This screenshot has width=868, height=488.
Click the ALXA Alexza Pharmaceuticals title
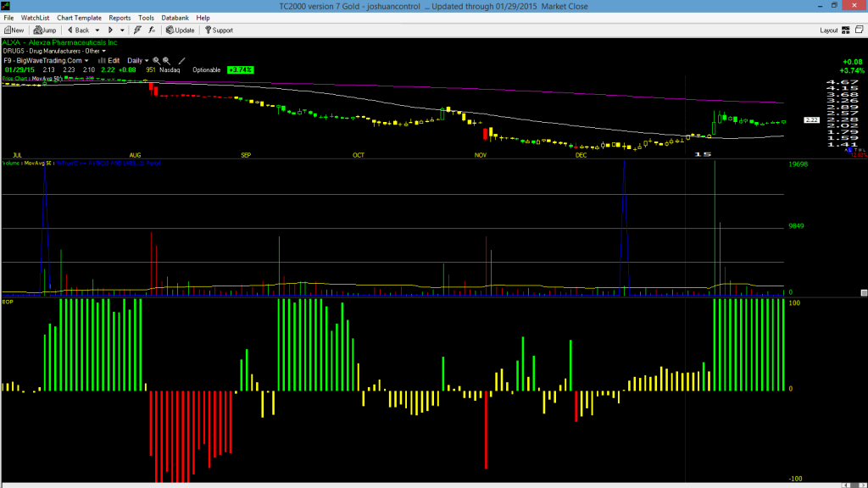(60, 42)
